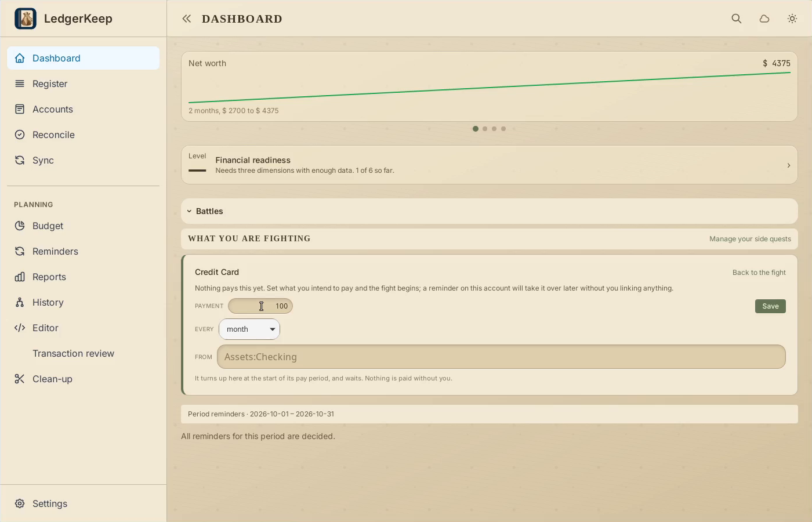The height and width of the screenshot is (522, 812).
Task: Collapse the Battles section
Action: click(x=490, y=211)
